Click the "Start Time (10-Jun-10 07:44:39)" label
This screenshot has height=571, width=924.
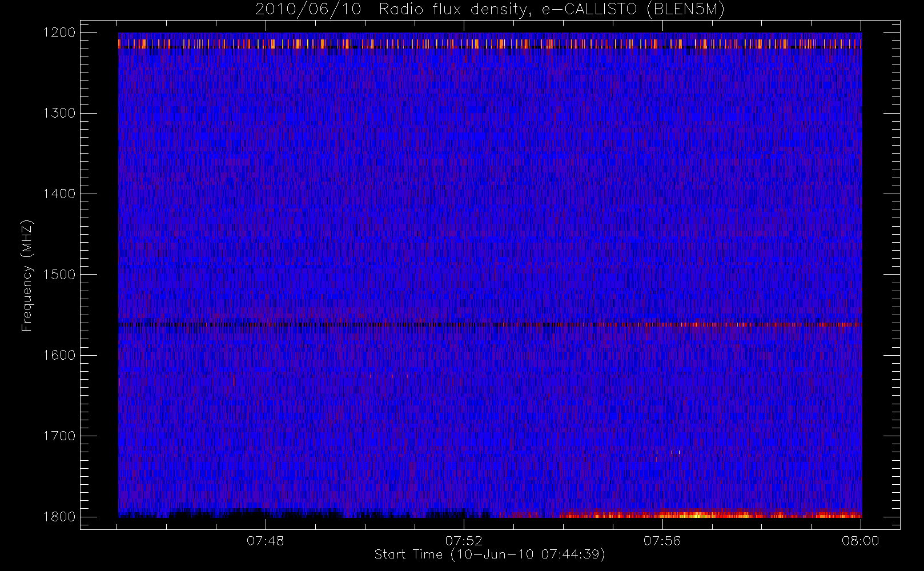[x=489, y=554]
